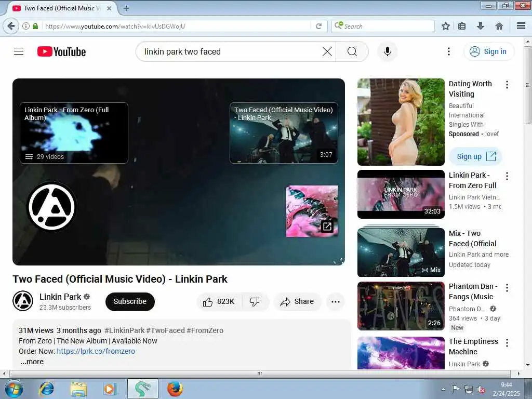Share this video
This screenshot has height=399, width=532.
[x=297, y=302]
